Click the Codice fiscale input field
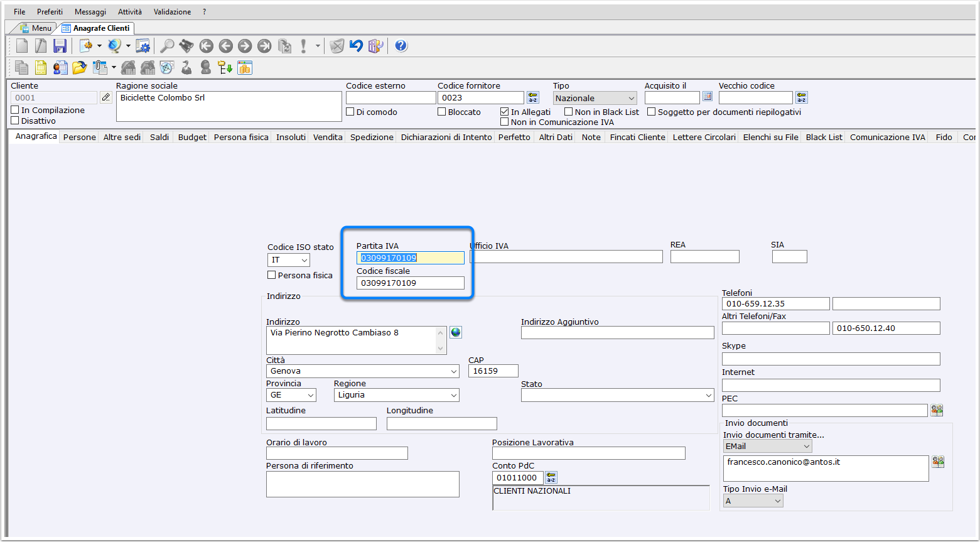The height and width of the screenshot is (542, 980). pyautogui.click(x=411, y=283)
